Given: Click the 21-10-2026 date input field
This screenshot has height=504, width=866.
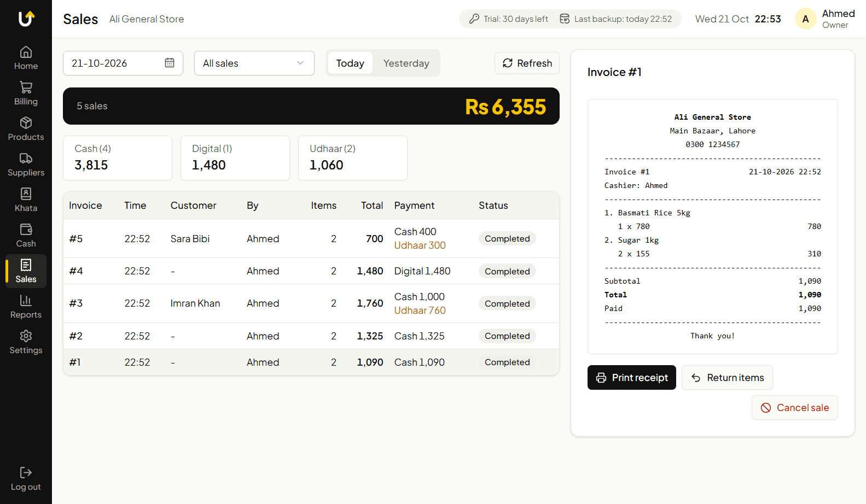Looking at the screenshot, I should coord(123,63).
